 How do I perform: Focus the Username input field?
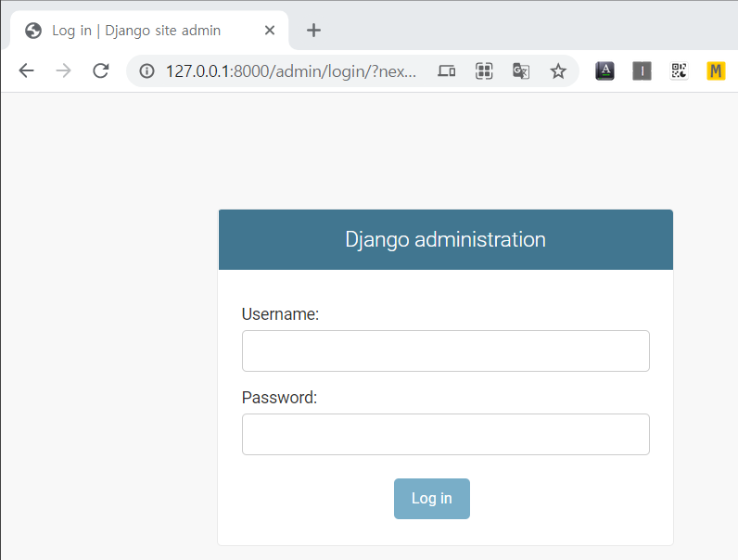446,351
